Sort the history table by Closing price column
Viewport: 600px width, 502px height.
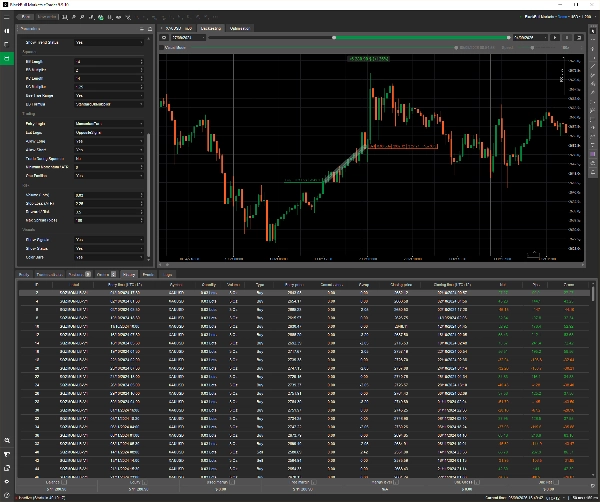coord(401,285)
